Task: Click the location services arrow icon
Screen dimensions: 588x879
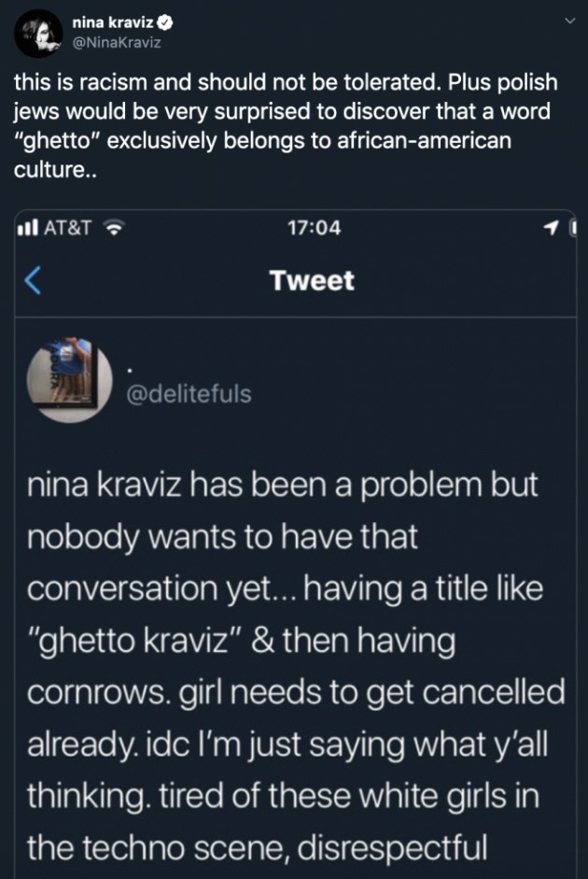Action: [552, 227]
